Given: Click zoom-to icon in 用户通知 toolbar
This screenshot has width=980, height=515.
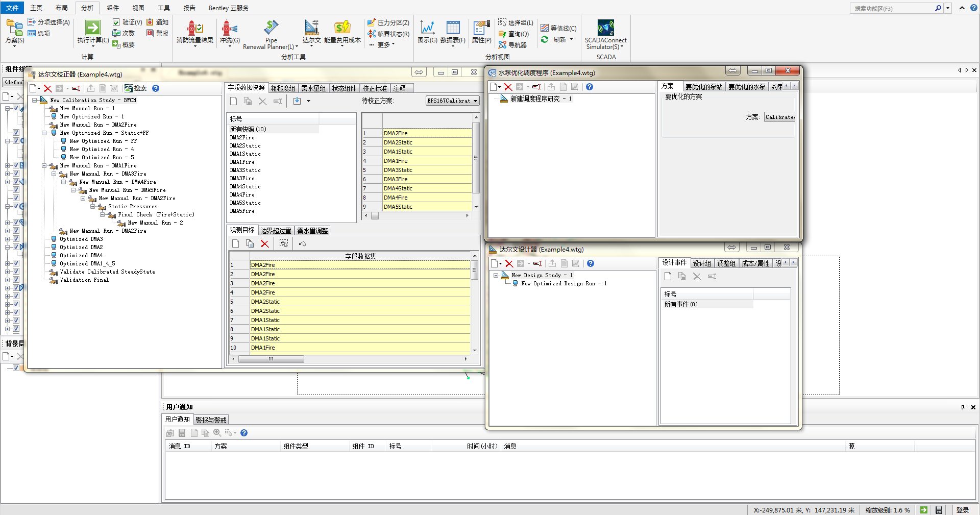Looking at the screenshot, I should tap(217, 433).
